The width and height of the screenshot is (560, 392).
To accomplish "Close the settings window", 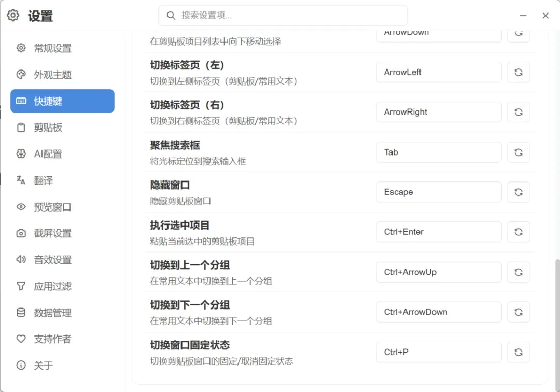I will point(545,16).
